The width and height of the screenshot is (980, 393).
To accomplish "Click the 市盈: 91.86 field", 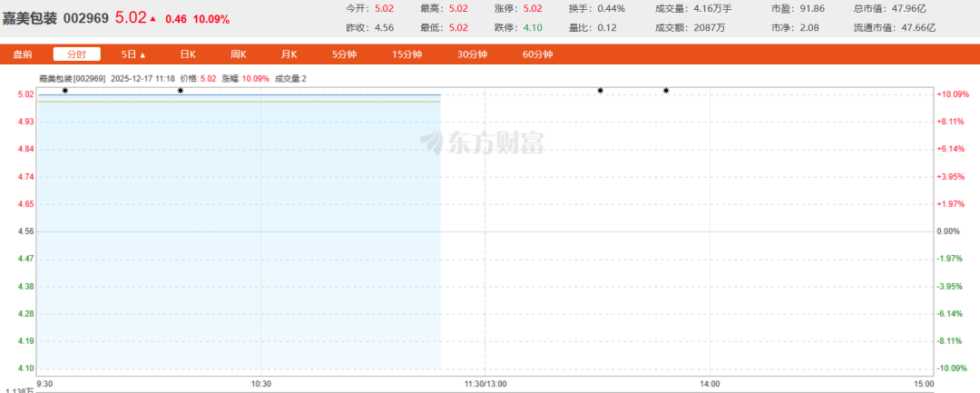I will point(799,9).
